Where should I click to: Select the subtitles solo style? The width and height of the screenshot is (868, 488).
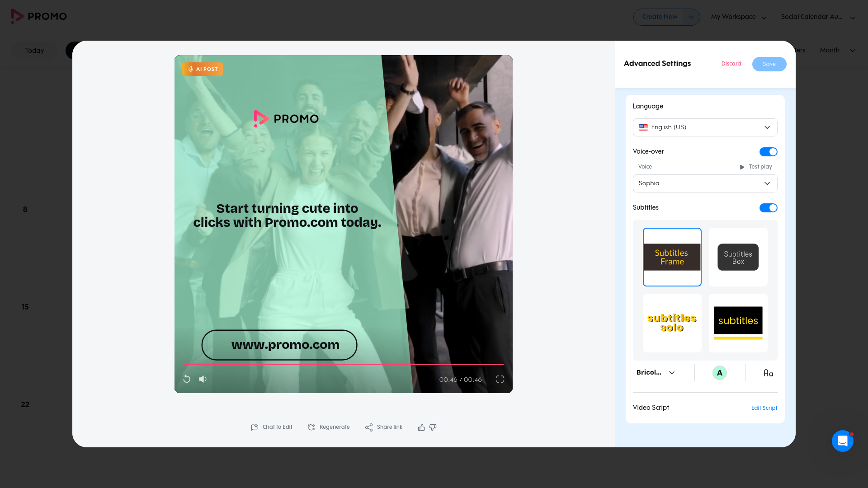click(x=672, y=323)
